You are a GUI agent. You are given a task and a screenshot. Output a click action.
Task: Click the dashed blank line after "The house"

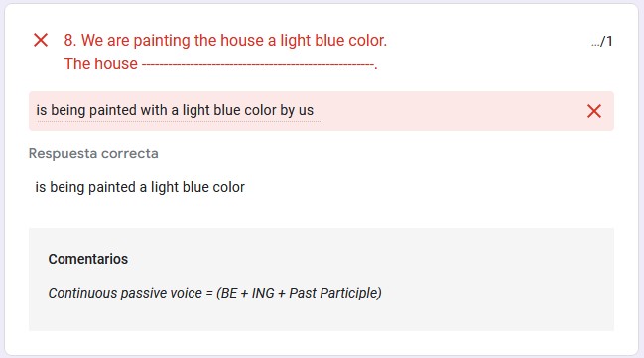coord(258,64)
